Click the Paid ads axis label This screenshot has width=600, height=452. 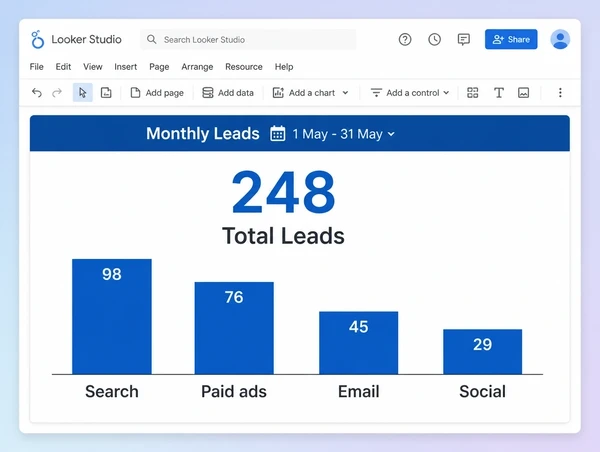click(234, 392)
